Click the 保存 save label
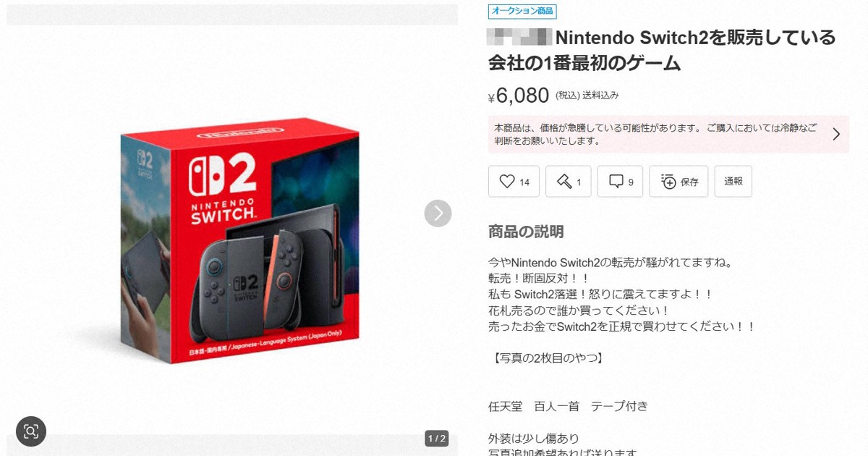Viewport: 868px width, 456px height. [x=689, y=182]
